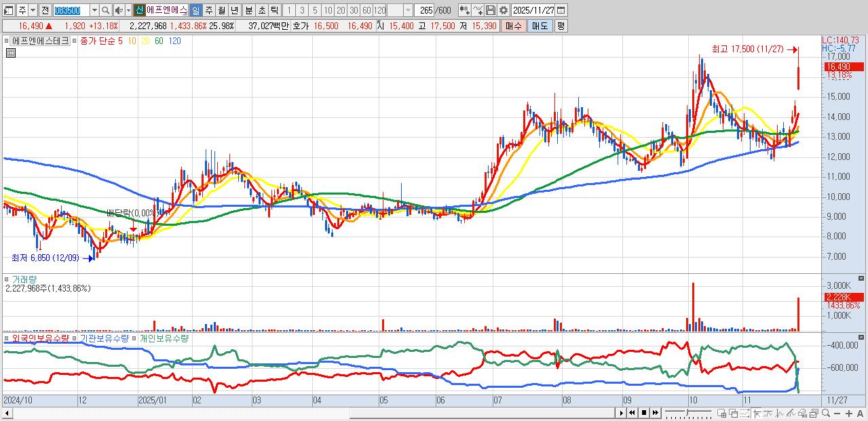
Task: Click the stock code input field 083500
Action: (x=71, y=10)
